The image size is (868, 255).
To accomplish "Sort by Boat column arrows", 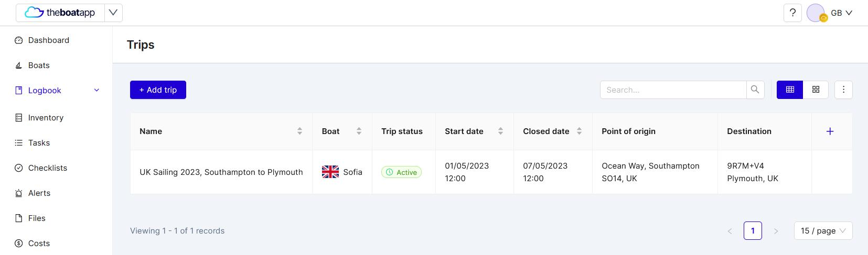I will click(359, 131).
